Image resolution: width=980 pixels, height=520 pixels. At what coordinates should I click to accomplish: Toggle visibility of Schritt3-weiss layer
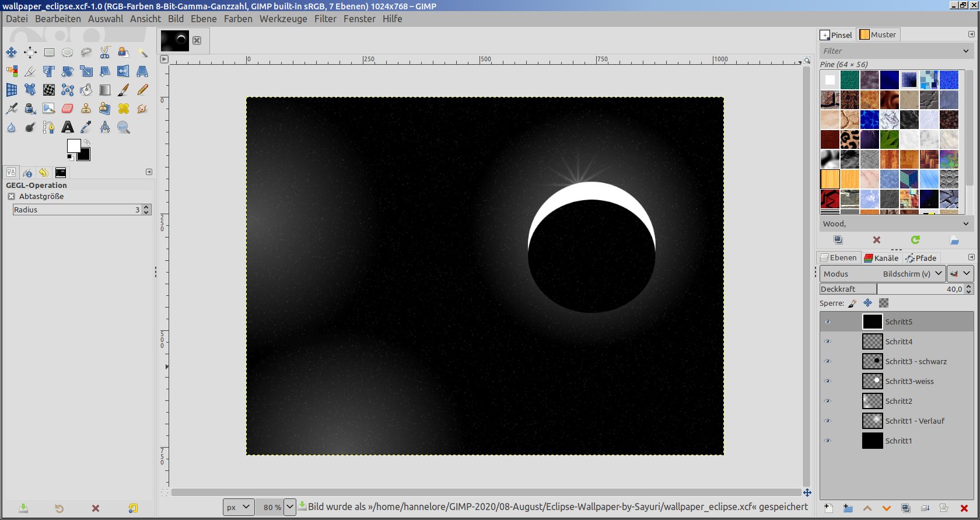click(x=827, y=381)
